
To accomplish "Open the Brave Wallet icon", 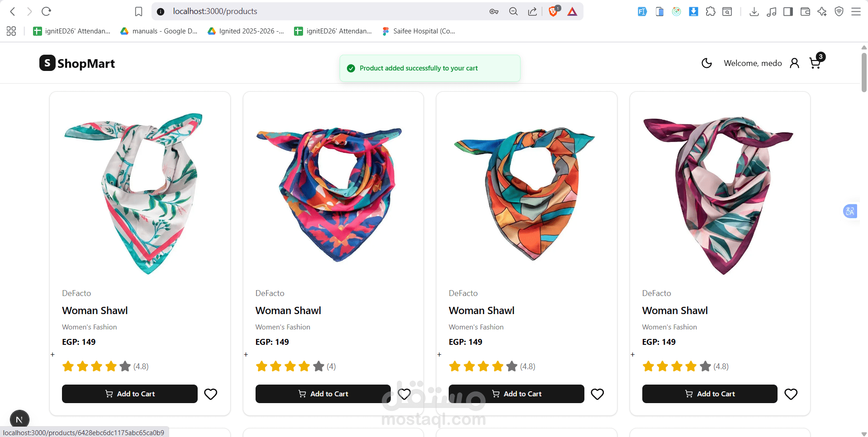I will (x=805, y=11).
